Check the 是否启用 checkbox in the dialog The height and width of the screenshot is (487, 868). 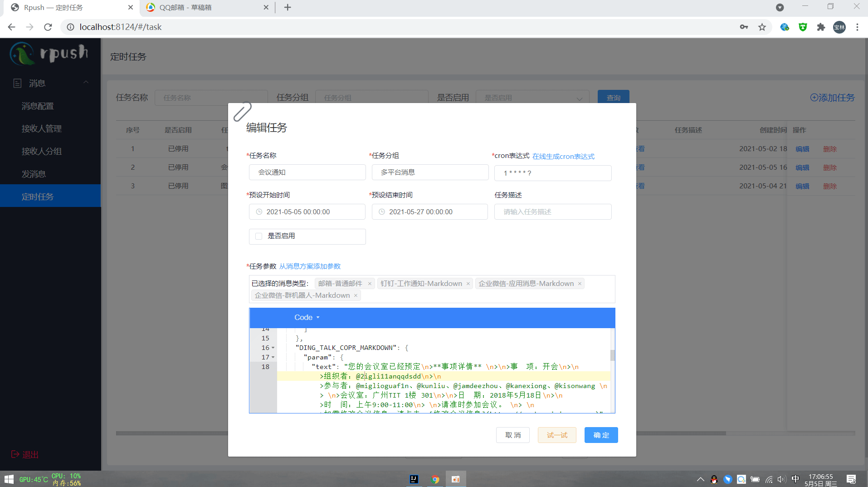point(258,236)
